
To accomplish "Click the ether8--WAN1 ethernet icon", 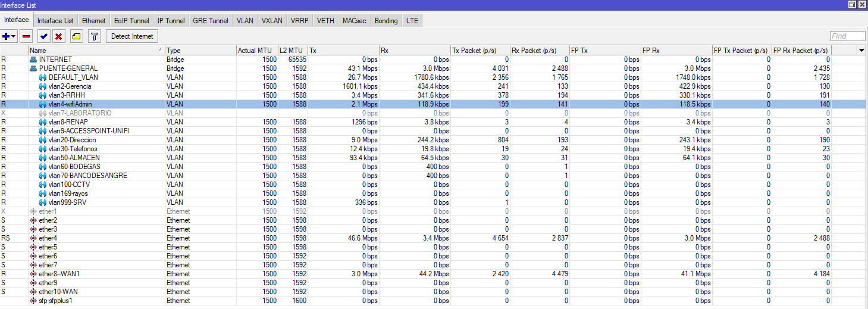I will [x=33, y=274].
